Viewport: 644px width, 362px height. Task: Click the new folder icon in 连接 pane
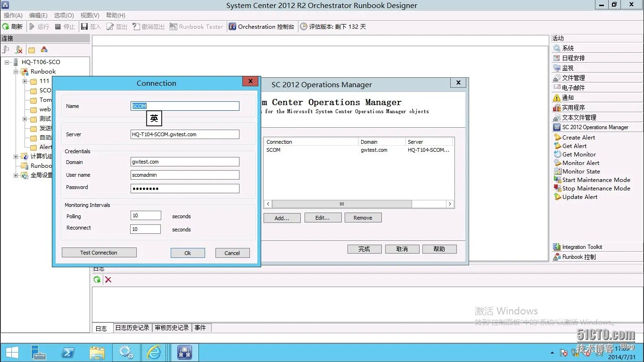click(x=32, y=49)
